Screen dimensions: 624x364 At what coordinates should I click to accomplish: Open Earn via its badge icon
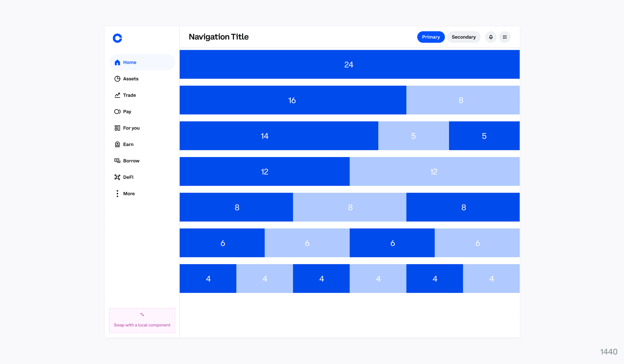click(x=117, y=144)
